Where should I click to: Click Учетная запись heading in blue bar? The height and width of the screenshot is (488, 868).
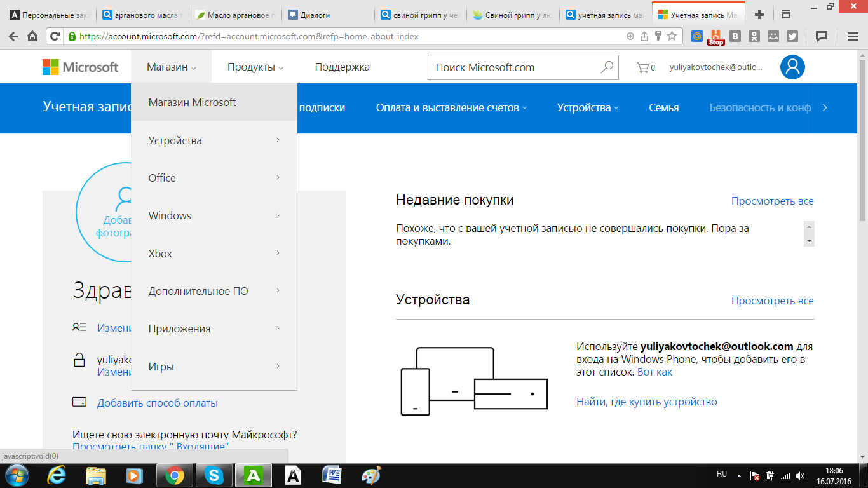click(86, 107)
